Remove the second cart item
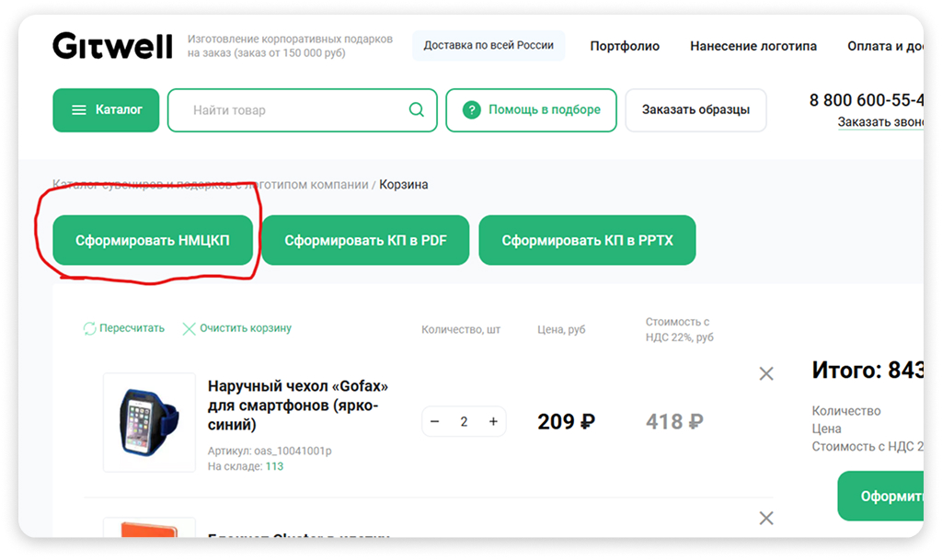The height and width of the screenshot is (560, 942). (x=765, y=519)
